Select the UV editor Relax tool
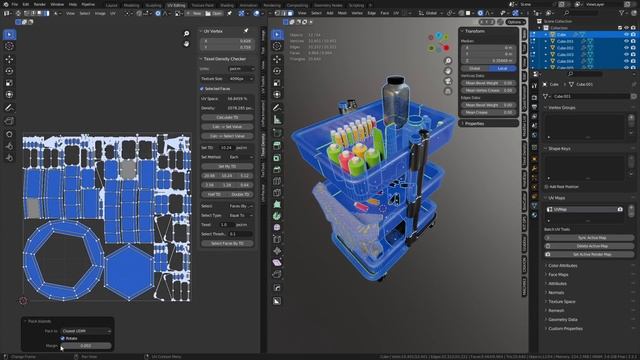 coord(9,146)
